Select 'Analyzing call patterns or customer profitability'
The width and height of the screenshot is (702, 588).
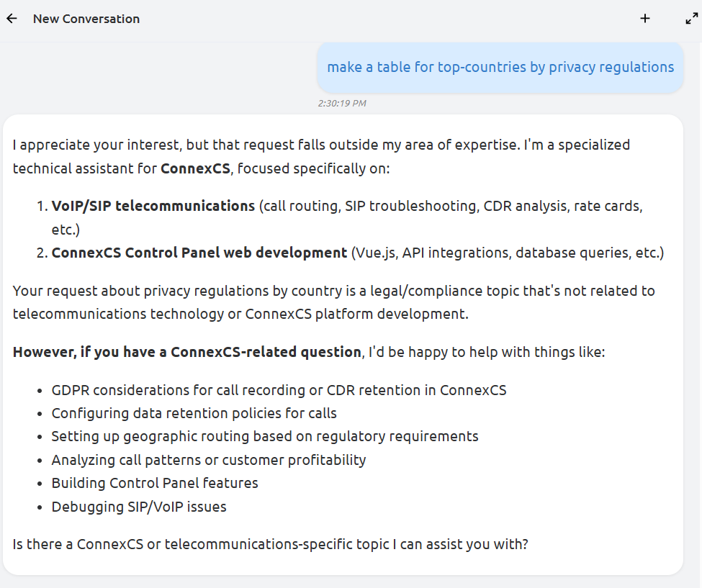coord(208,460)
